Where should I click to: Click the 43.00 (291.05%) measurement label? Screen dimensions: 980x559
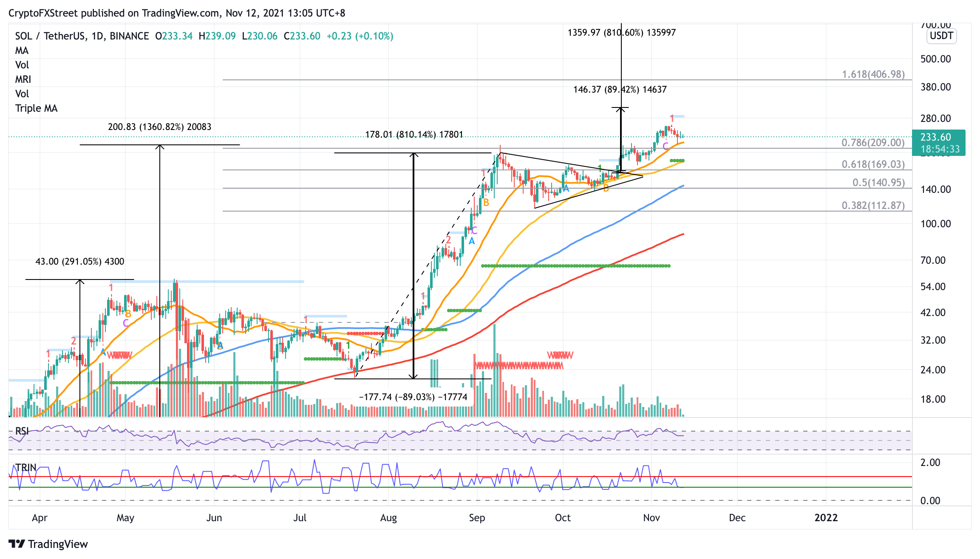click(80, 261)
